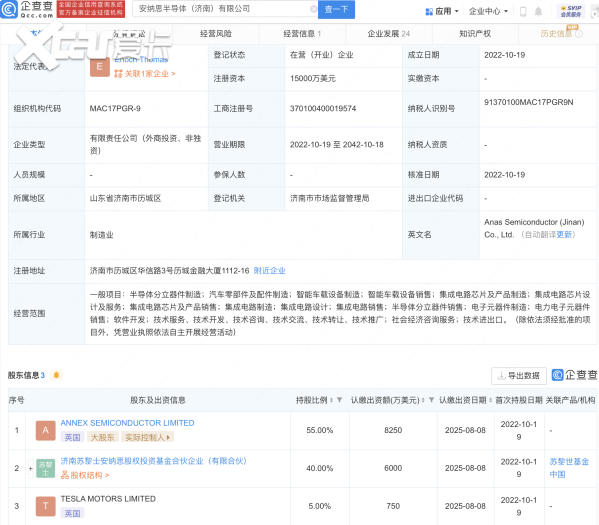
Task: Switch to the 知识产权 tab
Action: (475, 34)
